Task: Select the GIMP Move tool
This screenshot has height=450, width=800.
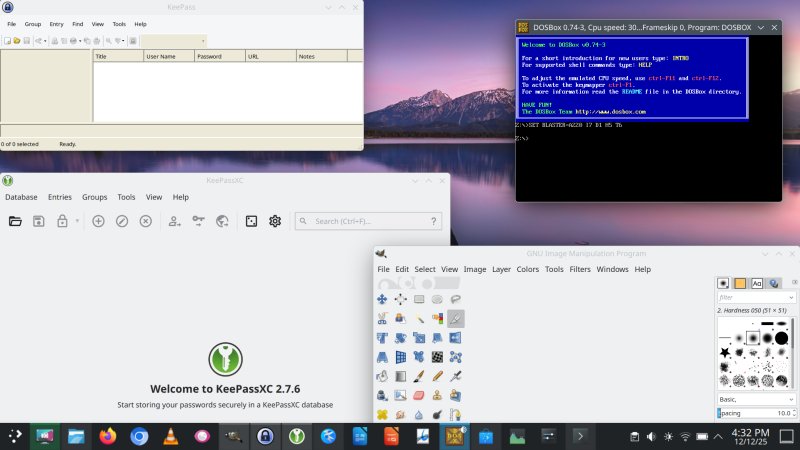Action: (382, 299)
